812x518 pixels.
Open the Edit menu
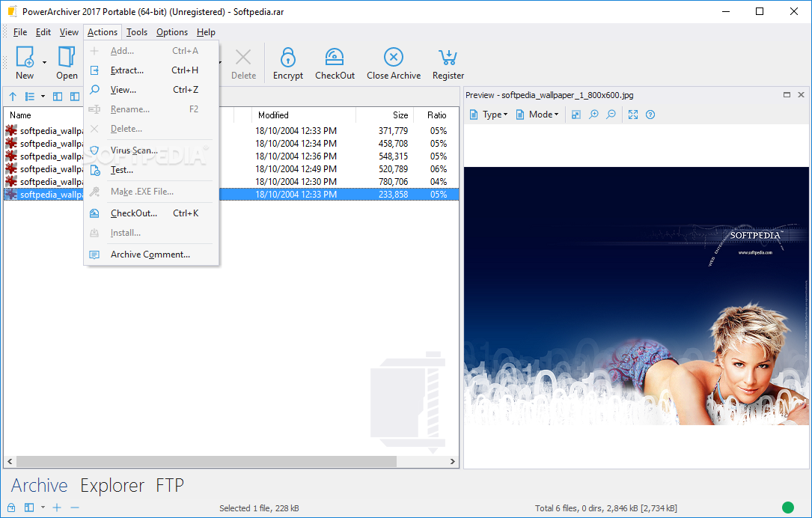[x=43, y=32]
